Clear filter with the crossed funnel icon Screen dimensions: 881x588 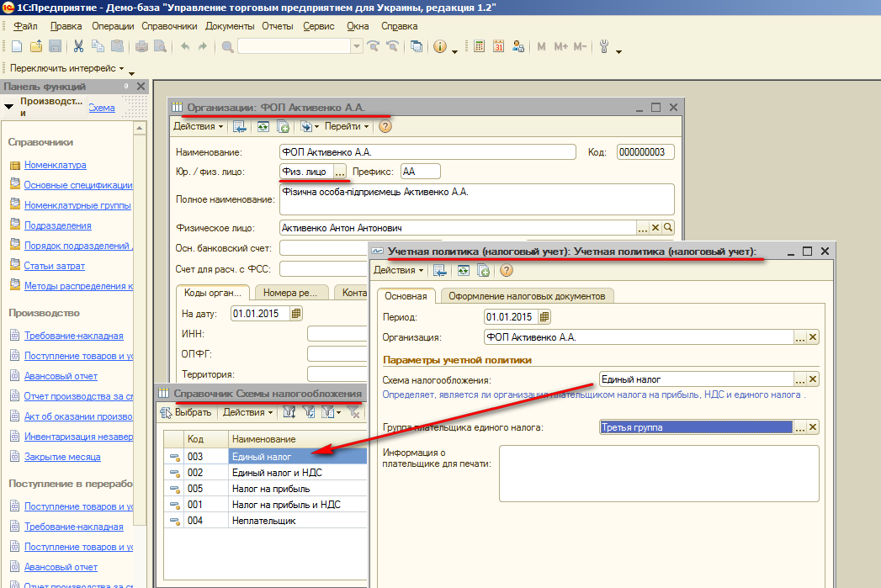[x=353, y=412]
